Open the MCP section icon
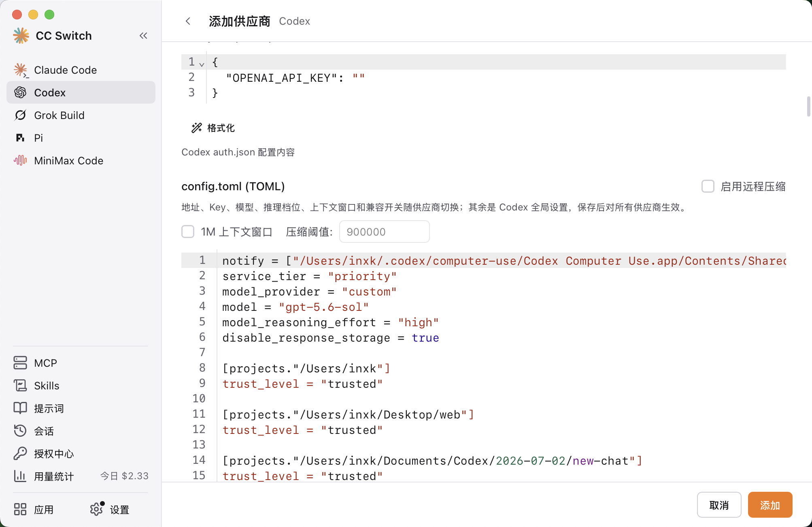This screenshot has height=527, width=812. pos(20,363)
